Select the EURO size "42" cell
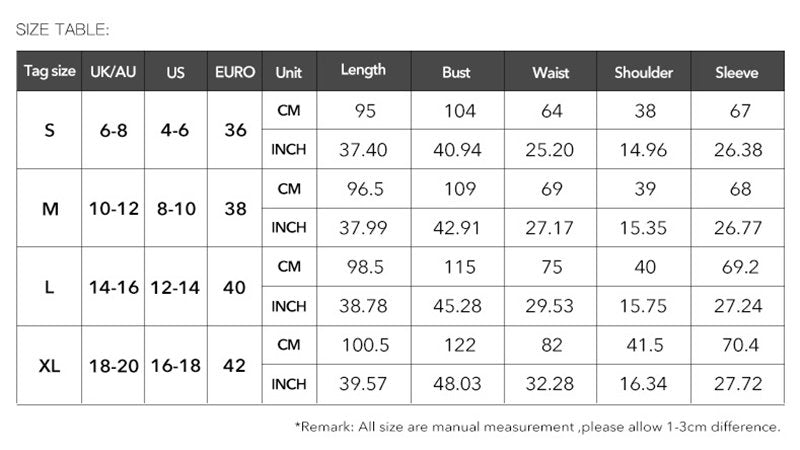Screen dimensions: 800x450 click(235, 366)
